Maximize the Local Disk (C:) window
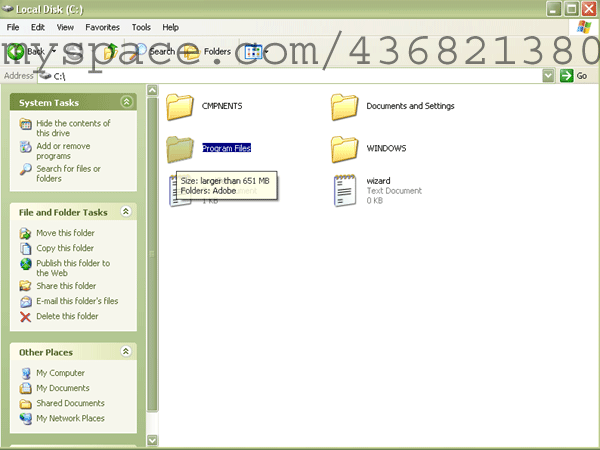This screenshot has height=450, width=600. point(572,8)
